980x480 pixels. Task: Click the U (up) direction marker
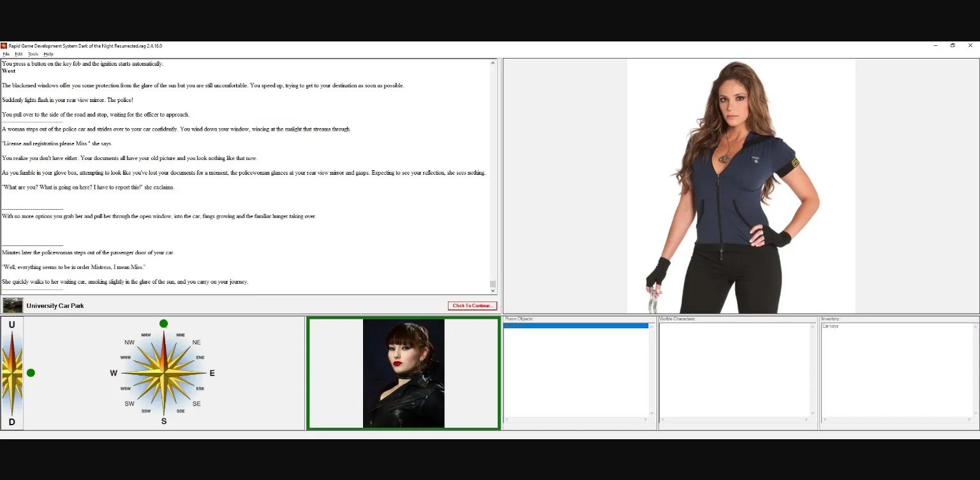pyautogui.click(x=11, y=324)
